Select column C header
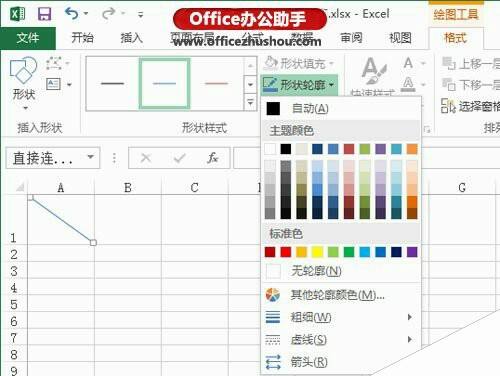 pyautogui.click(x=195, y=188)
